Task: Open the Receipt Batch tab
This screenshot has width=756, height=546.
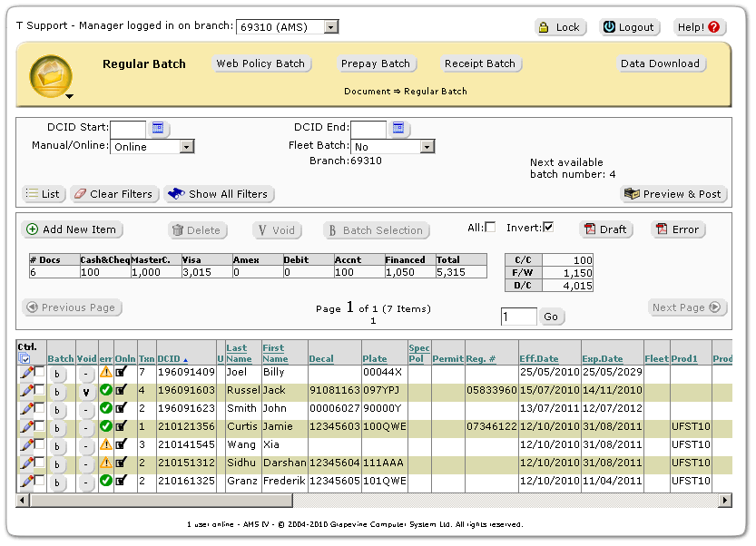Action: [x=480, y=63]
